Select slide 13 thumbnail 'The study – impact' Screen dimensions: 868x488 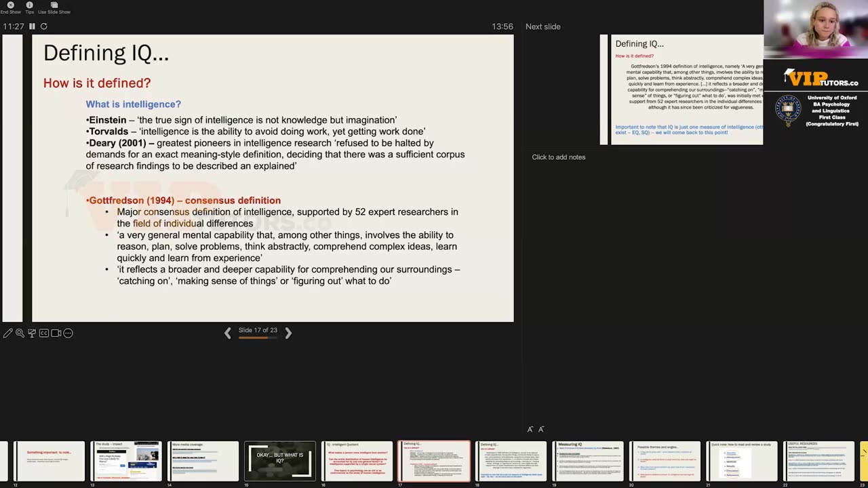(126, 461)
